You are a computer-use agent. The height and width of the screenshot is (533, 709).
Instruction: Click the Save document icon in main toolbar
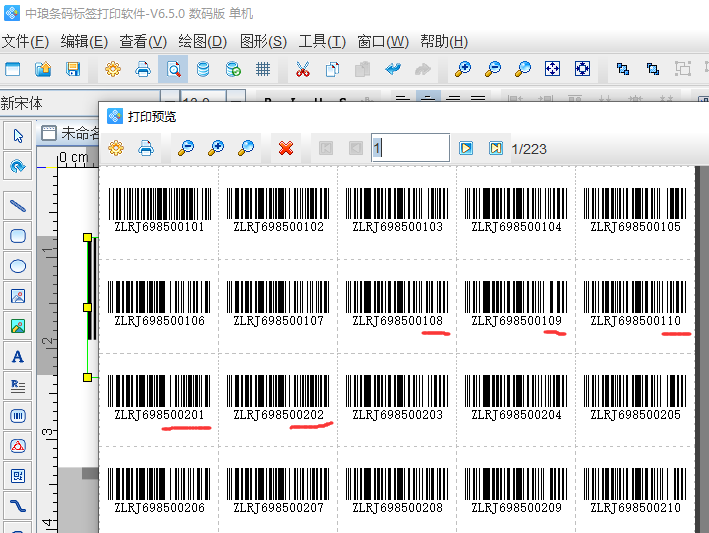[x=72, y=69]
